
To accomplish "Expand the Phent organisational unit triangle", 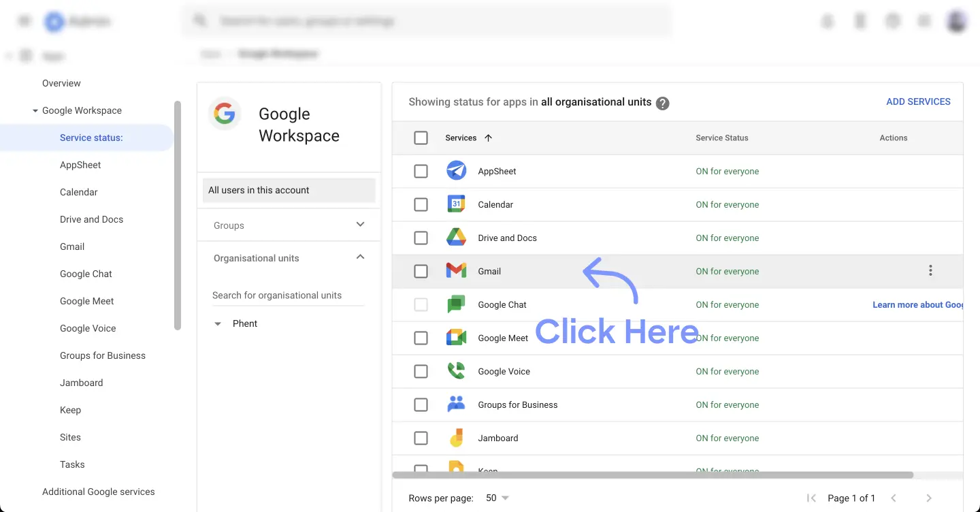I will pyautogui.click(x=218, y=324).
